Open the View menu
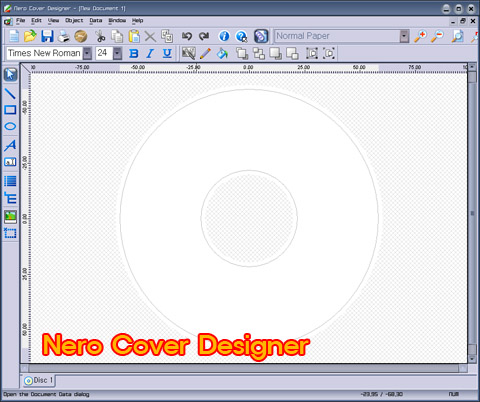480x402 pixels. (x=53, y=21)
